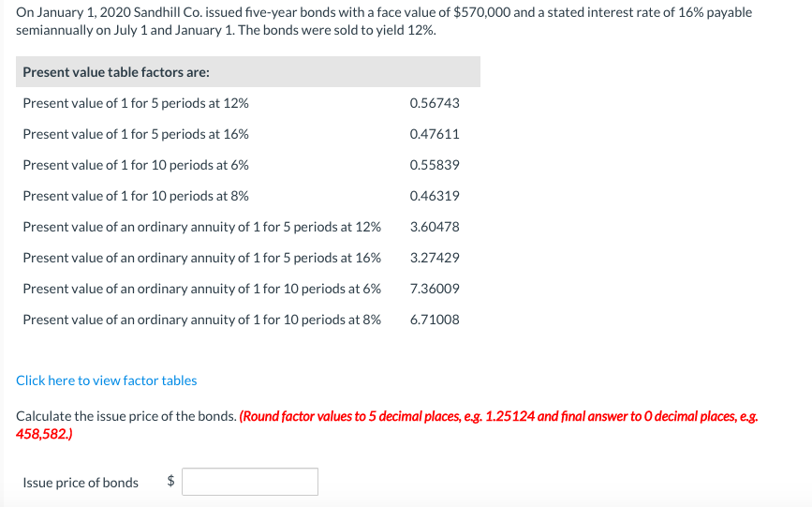
Task: Select the ordinary annuity 5 periods at 16% row
Action: tap(248, 258)
